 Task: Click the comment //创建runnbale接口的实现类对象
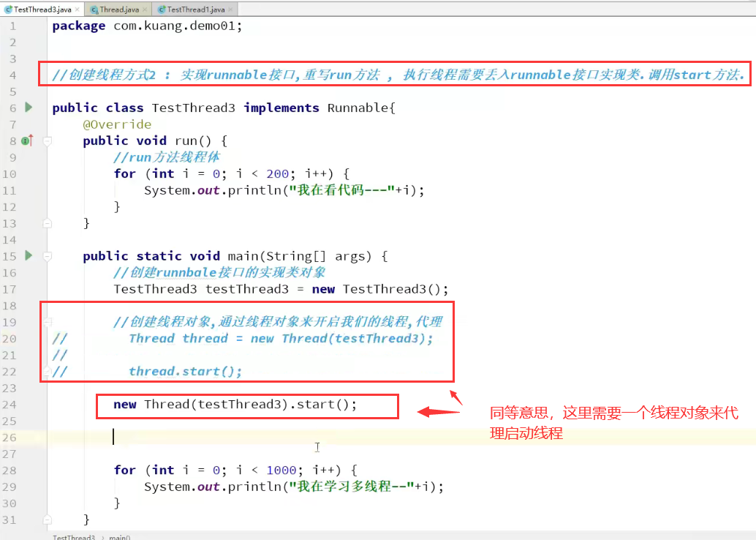tap(220, 273)
